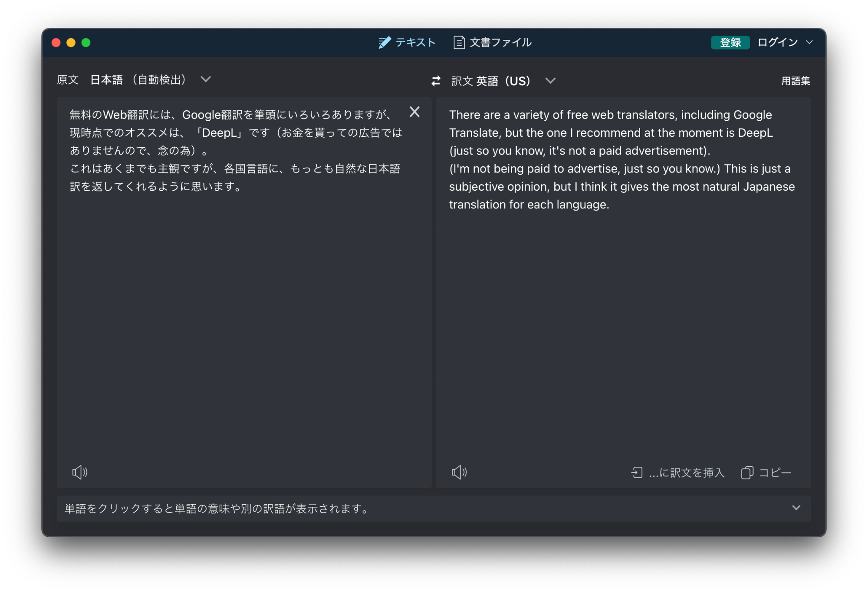868x592 pixels.
Task: Play translated text audio speaker icon
Action: 459,472
